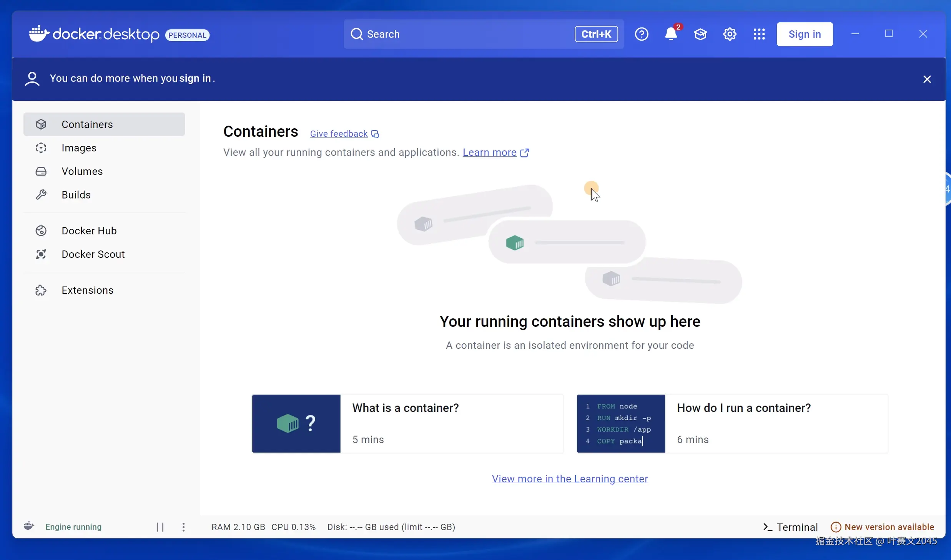Open Docker Scout from sidebar
Viewport: 951px width, 560px height.
93,254
